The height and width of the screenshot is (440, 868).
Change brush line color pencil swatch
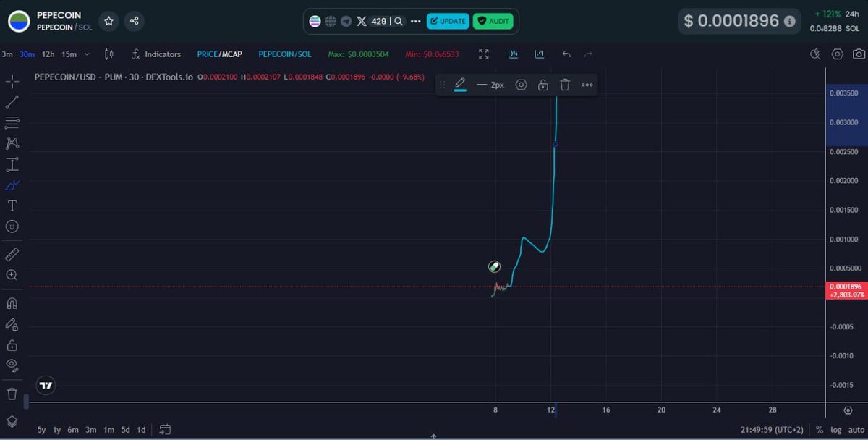[x=459, y=85]
